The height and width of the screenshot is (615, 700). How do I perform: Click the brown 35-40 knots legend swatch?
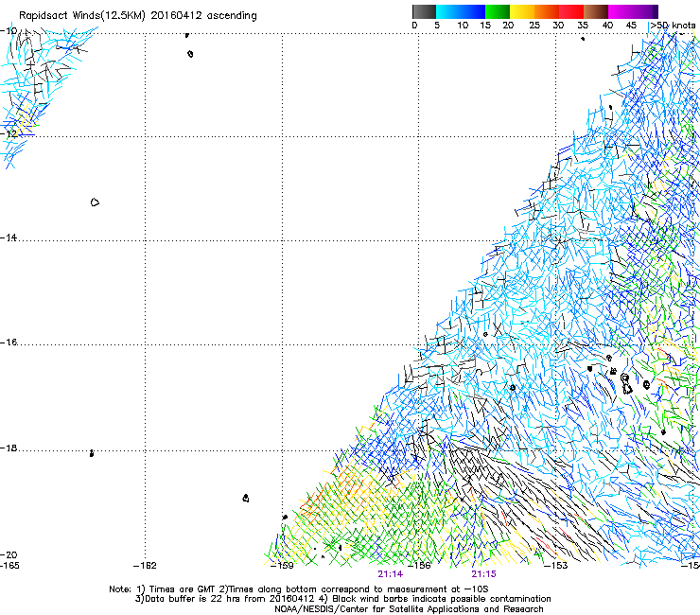596,11
